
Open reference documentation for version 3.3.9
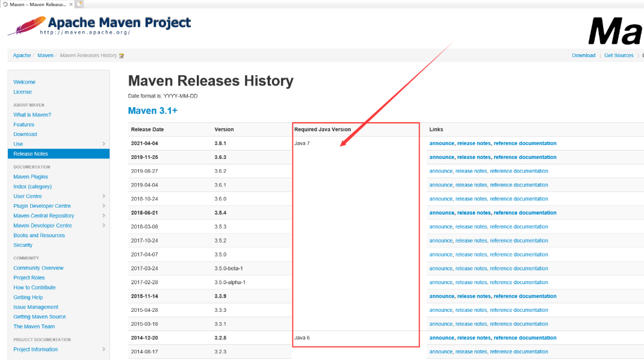525,296
